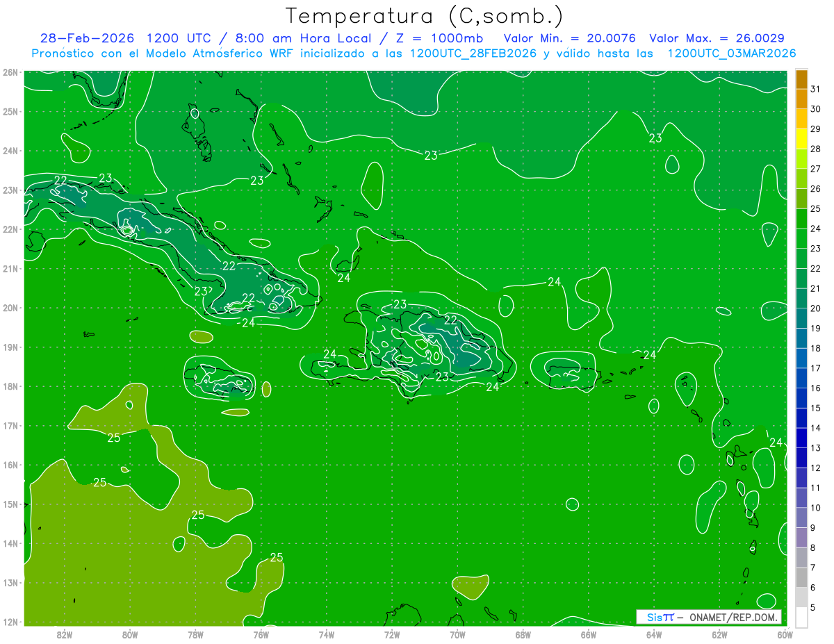Select 'Valor Min. = 20.0076' in the header
Viewport: 834px width, 644px height.
(x=569, y=38)
